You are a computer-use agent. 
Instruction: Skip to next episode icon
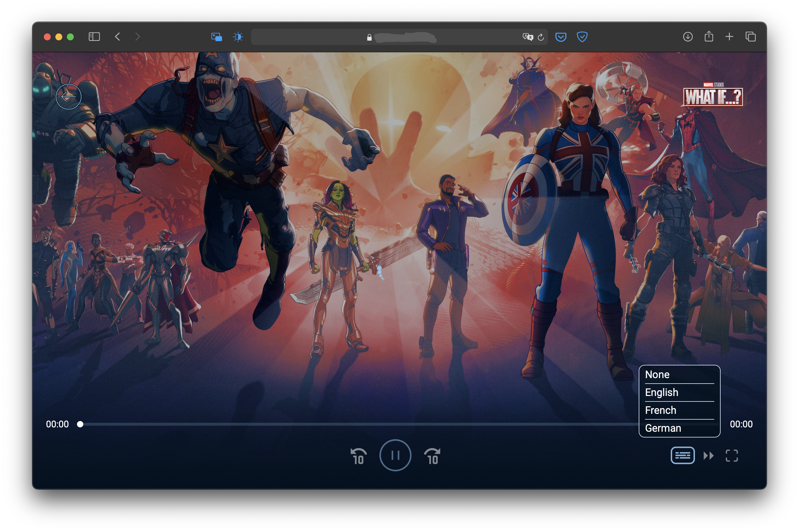coord(708,455)
